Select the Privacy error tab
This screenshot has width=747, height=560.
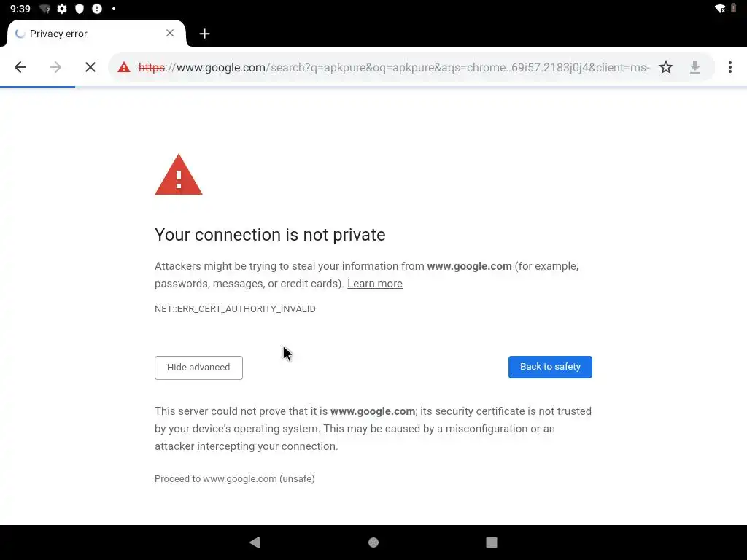click(96, 34)
